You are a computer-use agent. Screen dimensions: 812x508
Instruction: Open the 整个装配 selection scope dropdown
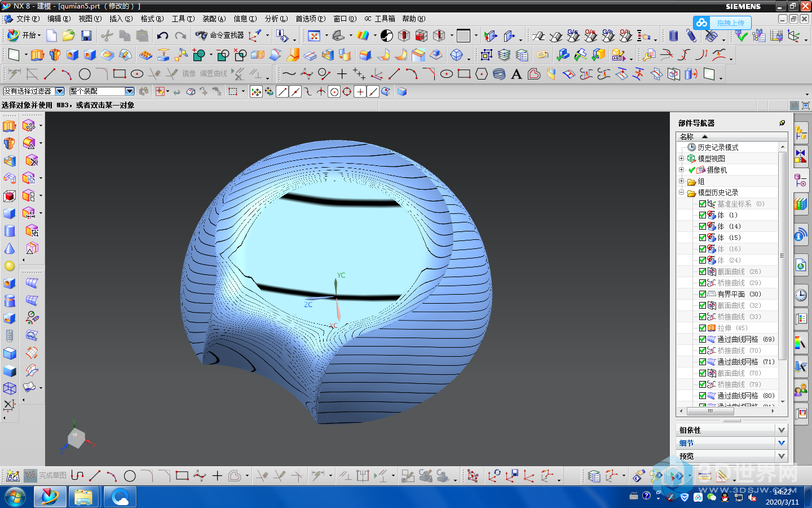pos(130,91)
